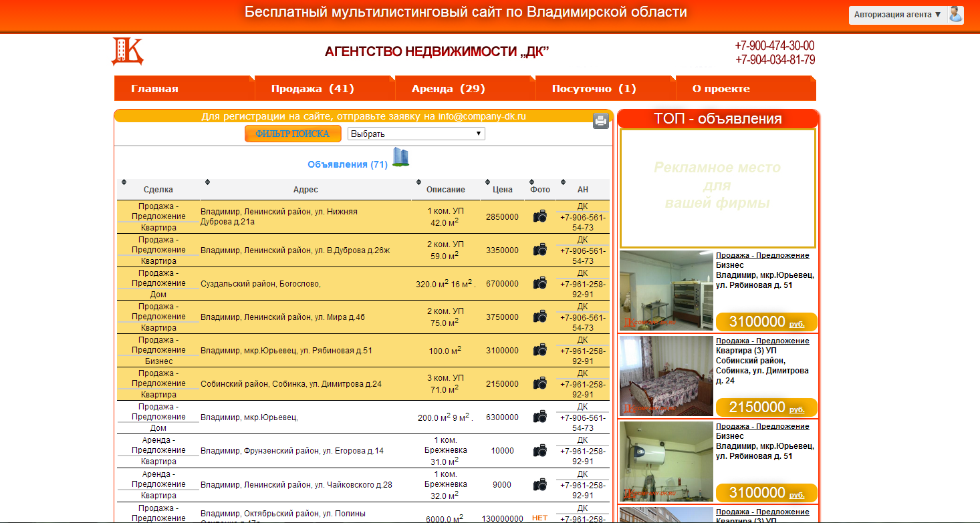This screenshot has height=523, width=980.
Task: View photos of the 6300000 Юрьевец house
Action: pyautogui.click(x=540, y=417)
